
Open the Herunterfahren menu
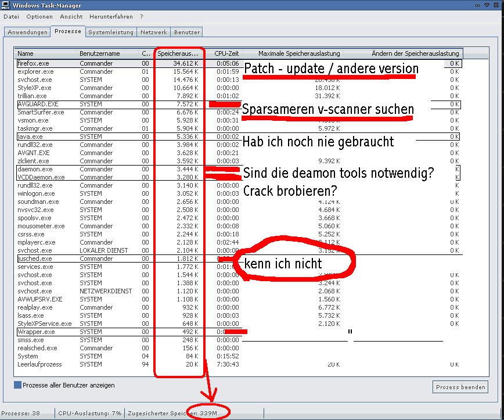coord(111,16)
